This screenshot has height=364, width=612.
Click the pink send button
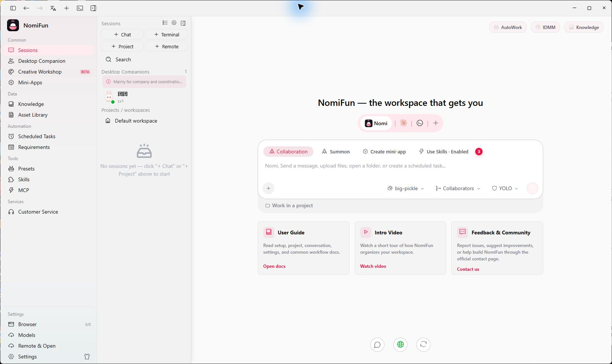(x=532, y=188)
